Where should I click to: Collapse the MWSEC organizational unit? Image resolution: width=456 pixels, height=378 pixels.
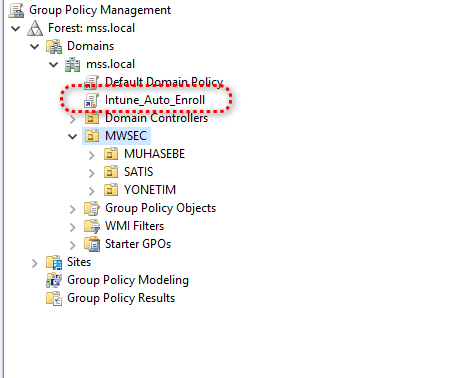tap(73, 136)
